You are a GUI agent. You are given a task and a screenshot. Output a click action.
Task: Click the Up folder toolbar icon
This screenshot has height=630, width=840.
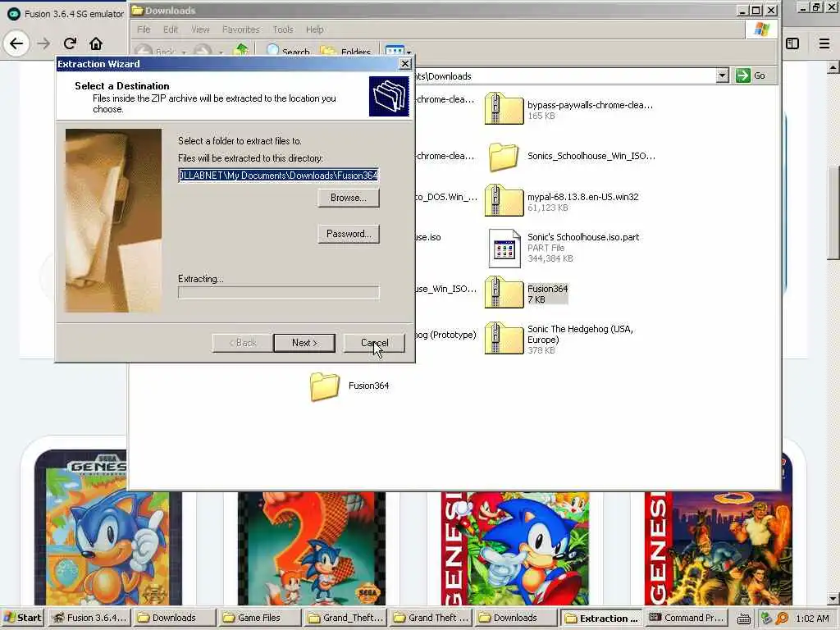click(x=241, y=50)
